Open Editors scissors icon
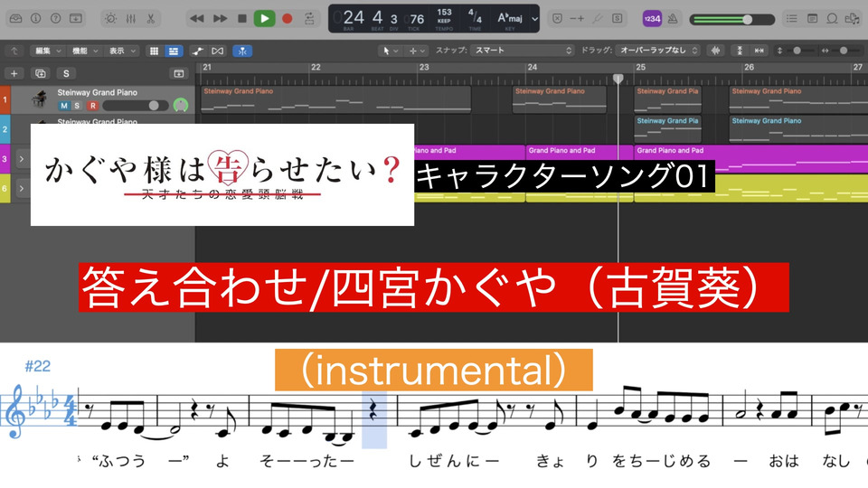 [151, 18]
